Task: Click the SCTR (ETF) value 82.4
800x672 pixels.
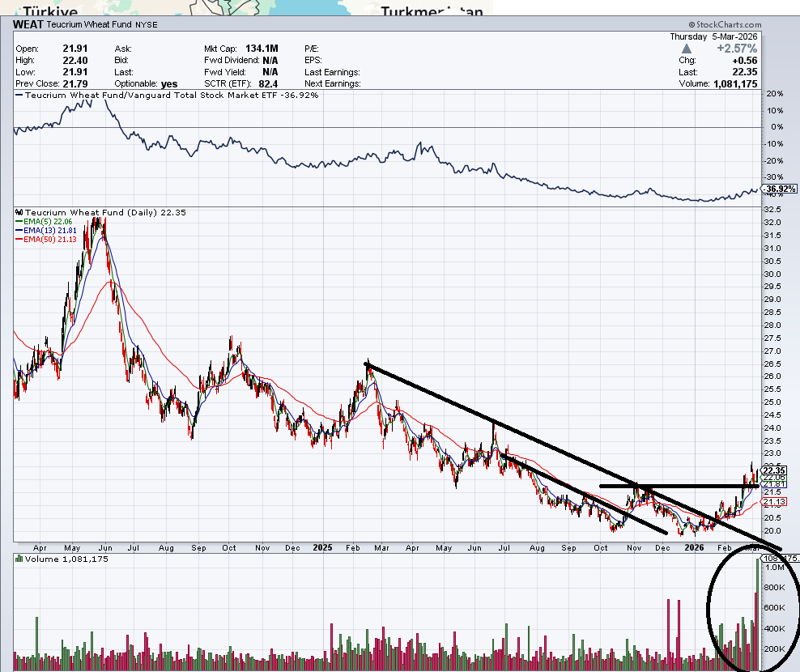Action: 268,83
